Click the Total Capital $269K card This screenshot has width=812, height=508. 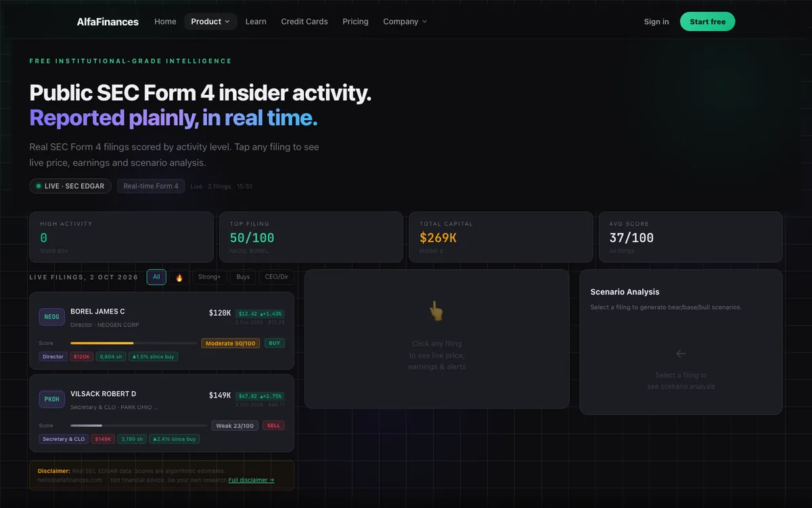pos(501,237)
